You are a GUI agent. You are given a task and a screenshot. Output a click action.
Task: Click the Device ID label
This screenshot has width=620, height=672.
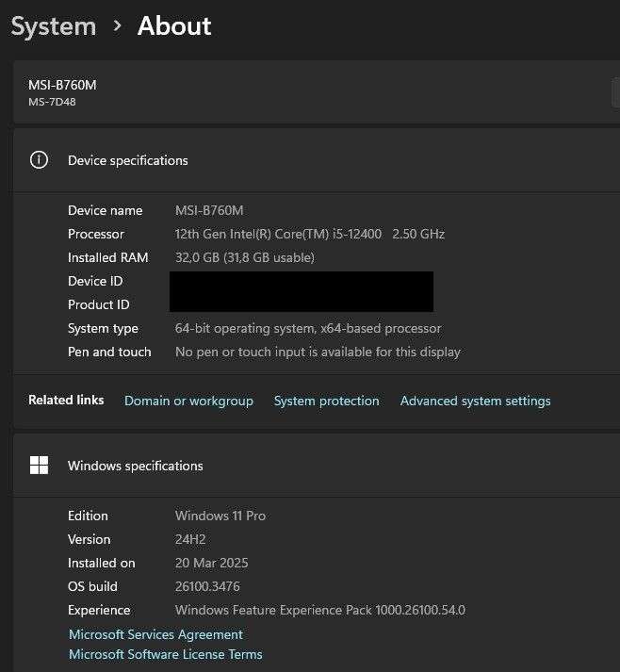95,281
